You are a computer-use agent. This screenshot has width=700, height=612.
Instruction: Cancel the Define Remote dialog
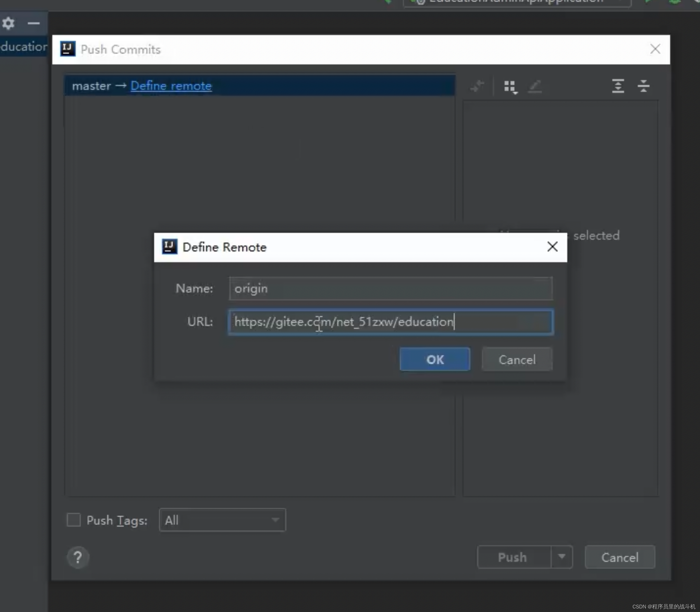(x=517, y=359)
